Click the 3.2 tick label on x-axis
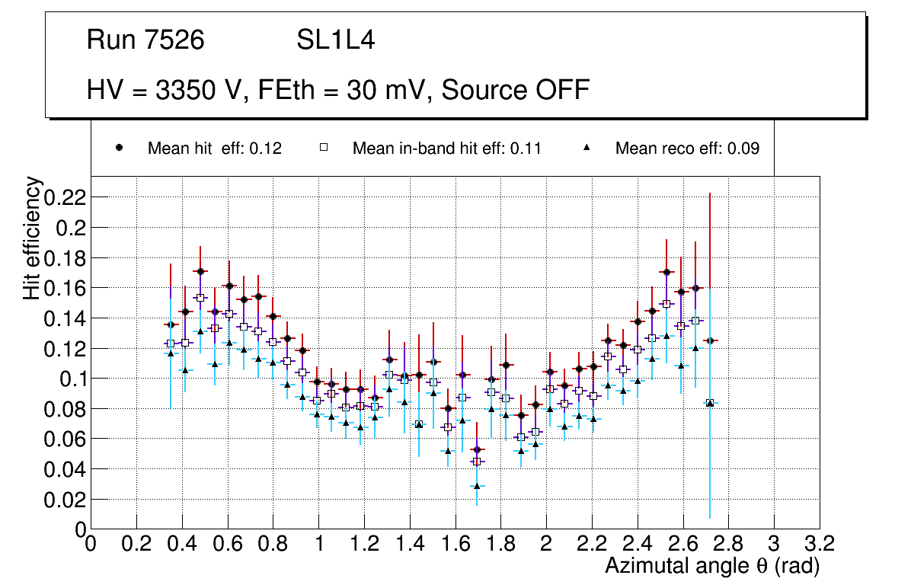This screenshot has height=588, width=911. pos(819,543)
